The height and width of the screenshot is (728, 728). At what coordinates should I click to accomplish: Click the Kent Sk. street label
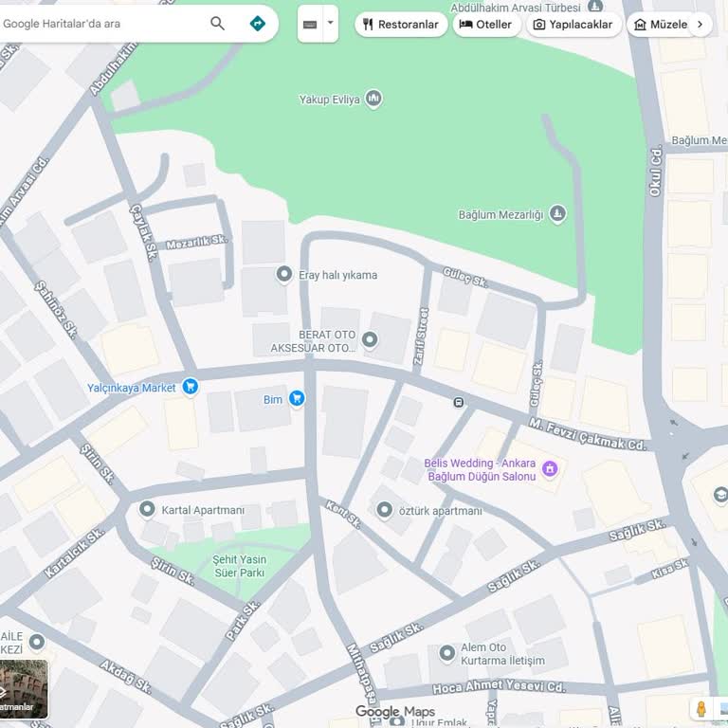[343, 514]
